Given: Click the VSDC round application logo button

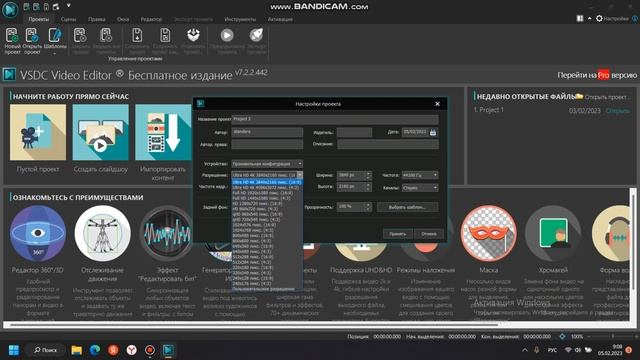Looking at the screenshot, I should pos(10,9).
